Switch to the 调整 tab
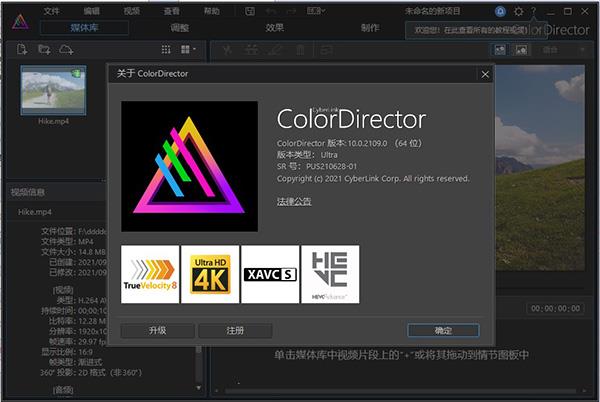Viewport: 600px width, 402px height. [x=179, y=28]
